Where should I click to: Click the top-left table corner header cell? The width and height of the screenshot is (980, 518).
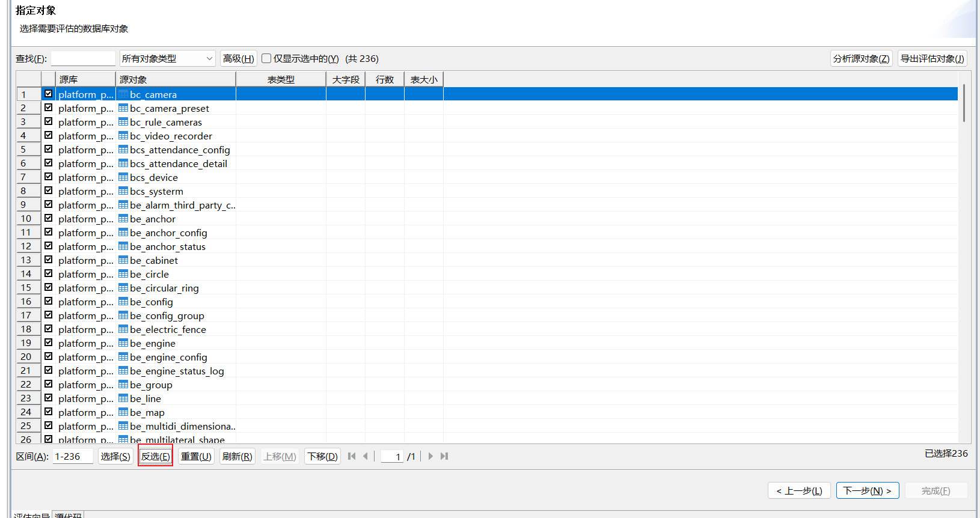click(x=28, y=79)
